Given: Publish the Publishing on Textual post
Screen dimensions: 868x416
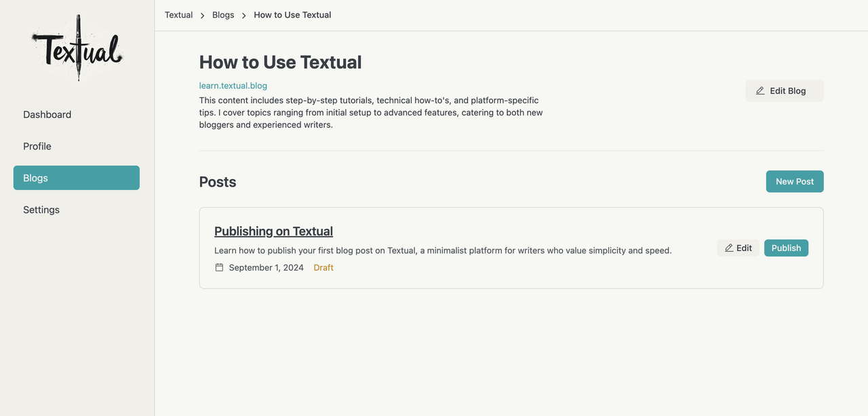Looking at the screenshot, I should [786, 248].
